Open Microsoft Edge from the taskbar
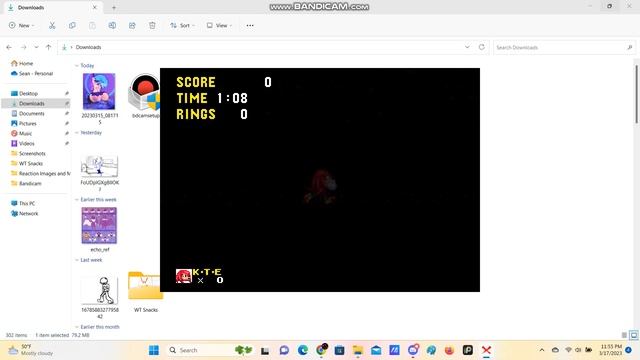Viewport: 640px width, 360px height. [302, 350]
